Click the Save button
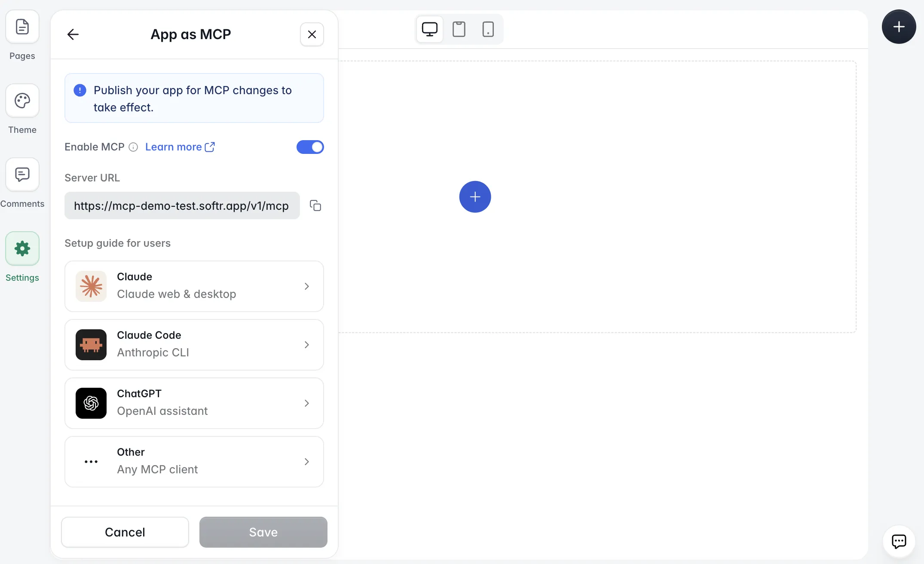The image size is (924, 564). coord(263,532)
